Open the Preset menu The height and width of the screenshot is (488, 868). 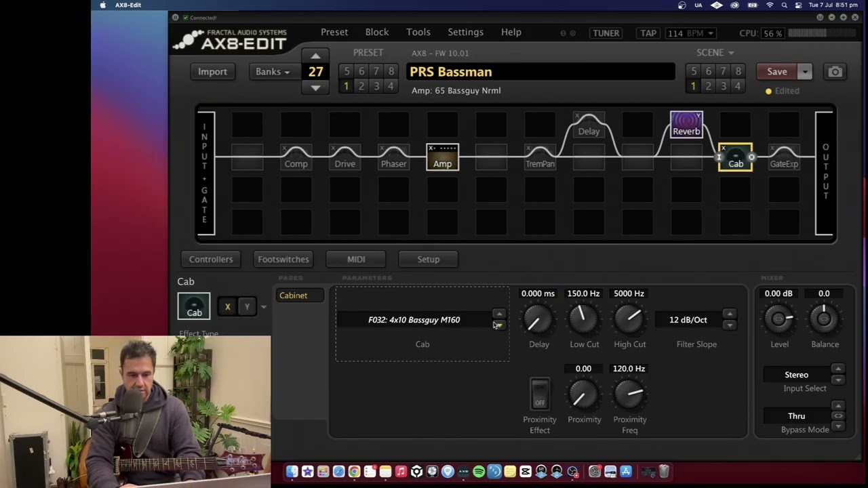pos(334,32)
